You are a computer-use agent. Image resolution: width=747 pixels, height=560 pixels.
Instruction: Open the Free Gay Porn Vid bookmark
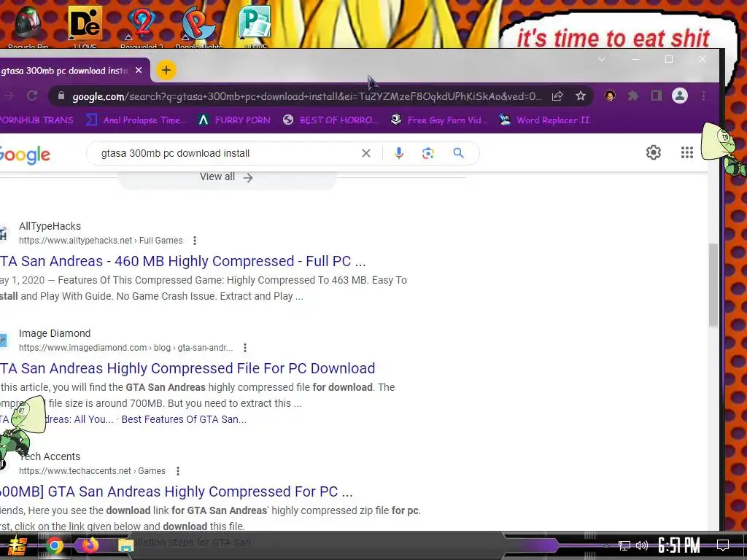click(438, 120)
